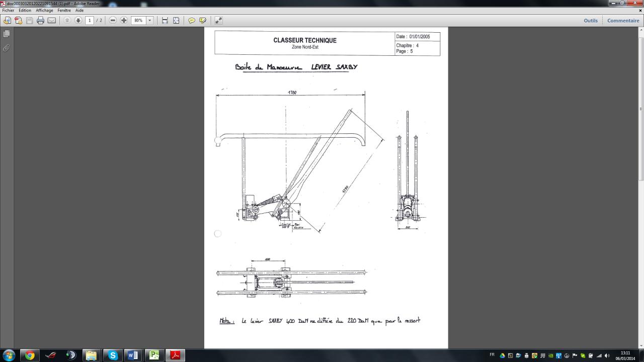Screen dimensions: 644x362
Task: Zoom in with the plus button
Action: pos(124,21)
